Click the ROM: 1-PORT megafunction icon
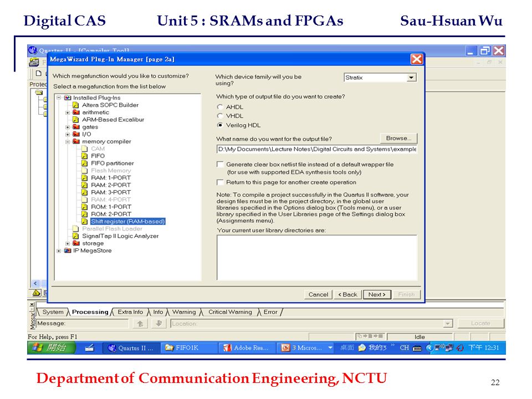The width and height of the screenshot is (532, 399). click(x=84, y=207)
